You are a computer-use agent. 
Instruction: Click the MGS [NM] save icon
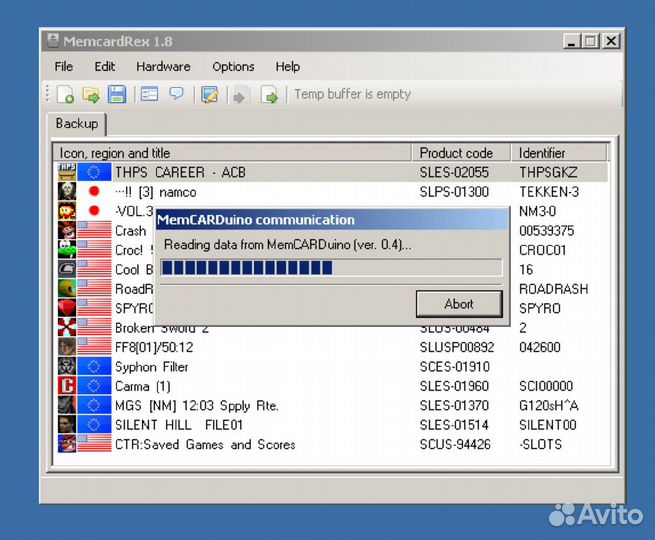click(67, 405)
